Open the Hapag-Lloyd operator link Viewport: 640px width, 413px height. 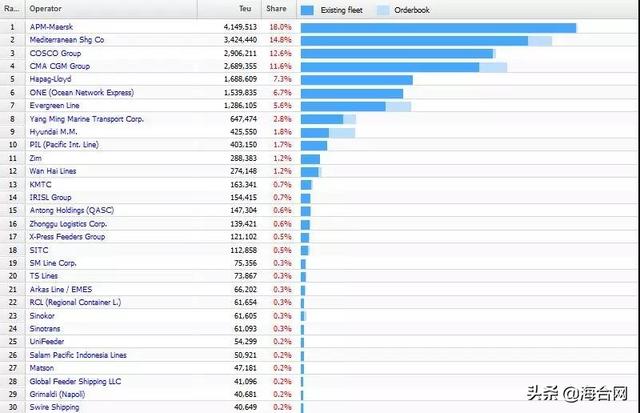click(50, 79)
